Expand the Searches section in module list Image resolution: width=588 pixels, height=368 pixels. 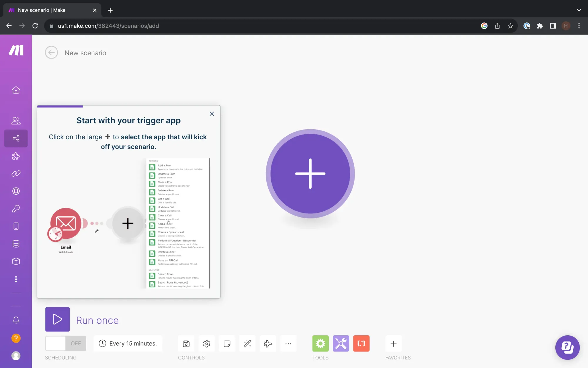tap(155, 270)
